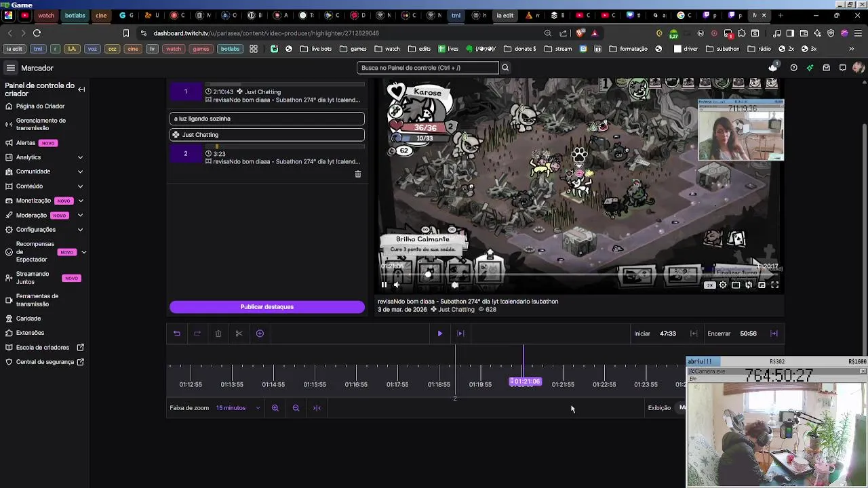Mute the video player volume
The width and height of the screenshot is (868, 488).
coord(397,285)
